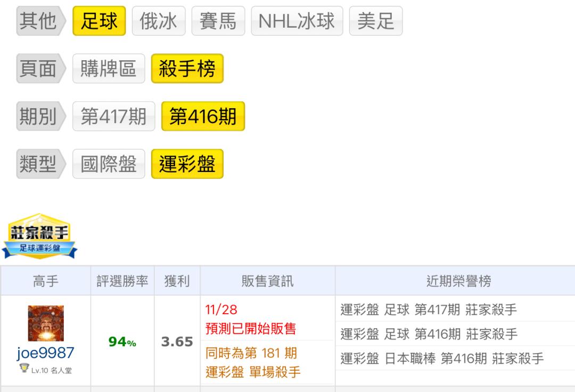This screenshot has width=575, height=392.
Task: Click the Lv.10 名人堂 label
Action: click(51, 370)
